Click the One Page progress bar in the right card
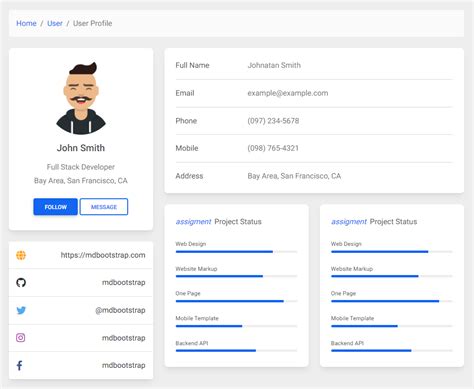This screenshot has height=389, width=474. click(x=392, y=301)
